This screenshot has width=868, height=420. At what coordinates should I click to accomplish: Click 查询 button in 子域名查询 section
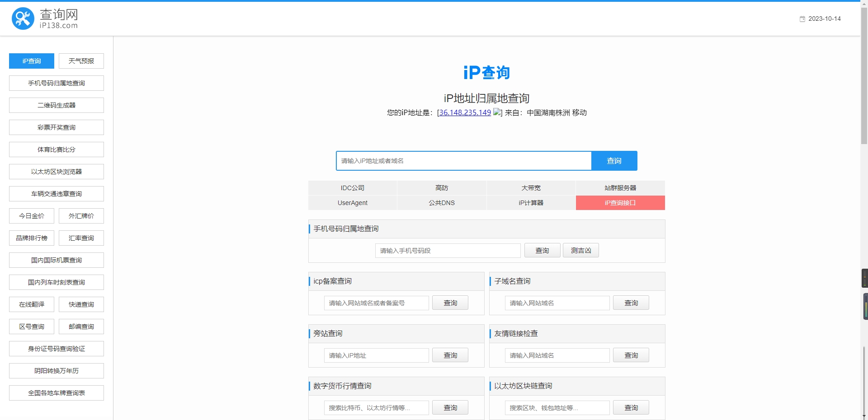coord(631,303)
